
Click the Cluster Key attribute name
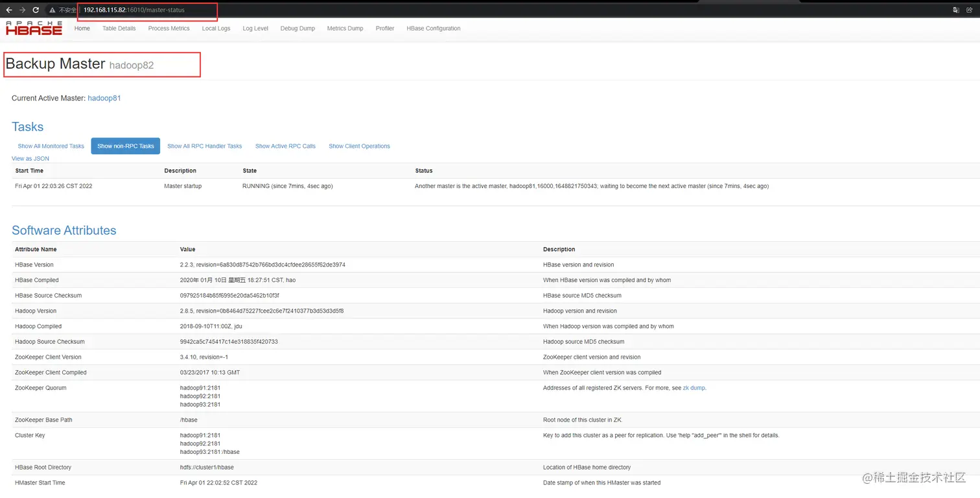point(30,435)
